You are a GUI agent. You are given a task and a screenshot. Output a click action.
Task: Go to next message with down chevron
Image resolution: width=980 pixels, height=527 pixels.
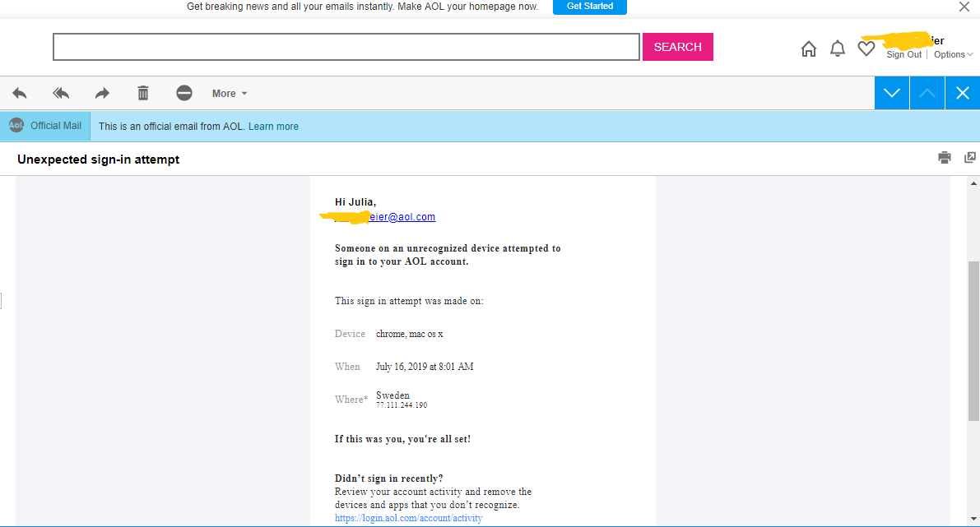point(892,93)
